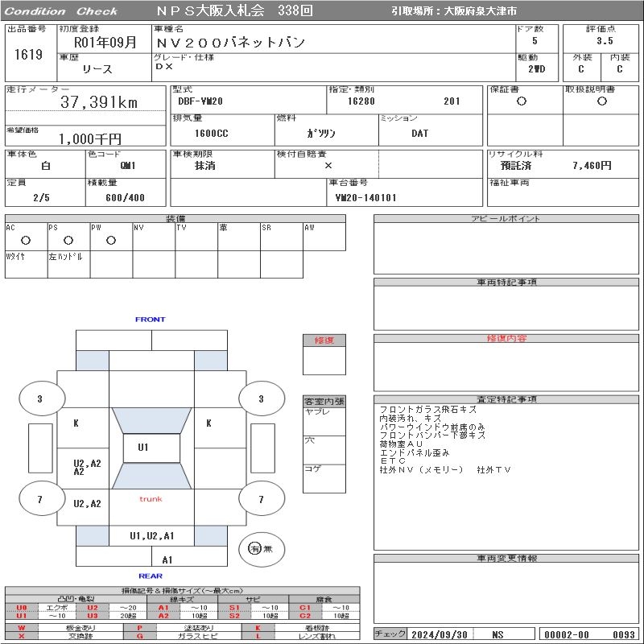This screenshot has width=644, height=644.
Task: Click the Condition Check header title
Action: pos(61,11)
